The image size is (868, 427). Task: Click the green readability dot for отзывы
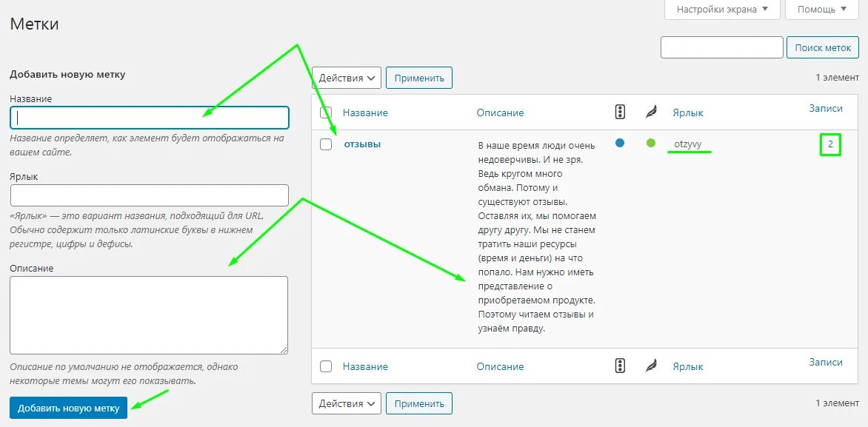(x=651, y=144)
